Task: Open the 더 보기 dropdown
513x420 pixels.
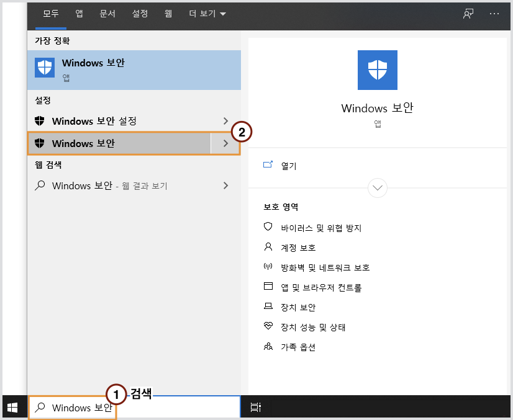Action: tap(207, 14)
